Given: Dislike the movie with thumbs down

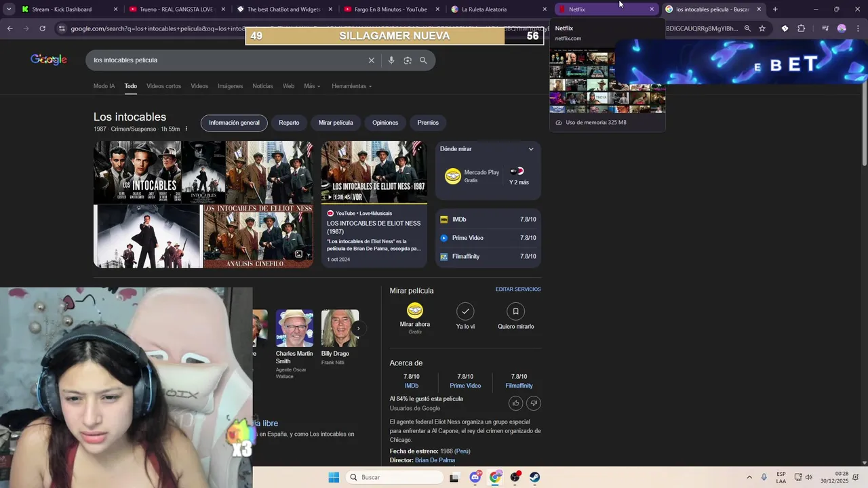Looking at the screenshot, I should [x=534, y=403].
